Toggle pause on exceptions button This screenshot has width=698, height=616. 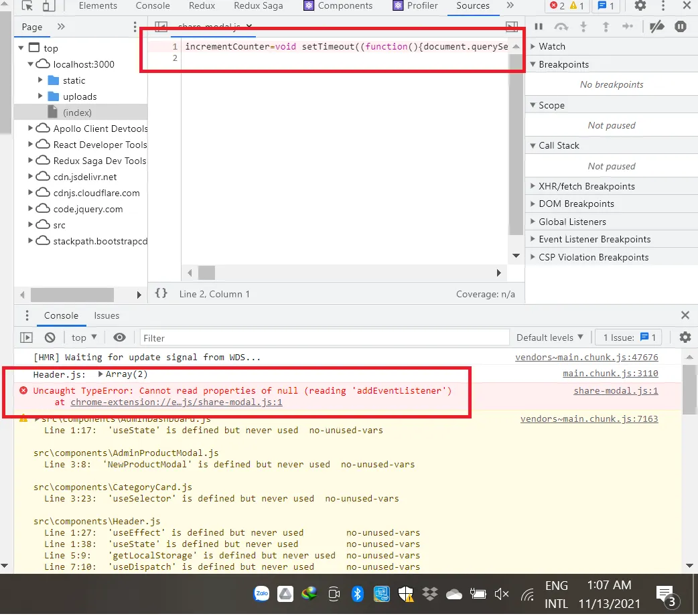click(x=681, y=27)
